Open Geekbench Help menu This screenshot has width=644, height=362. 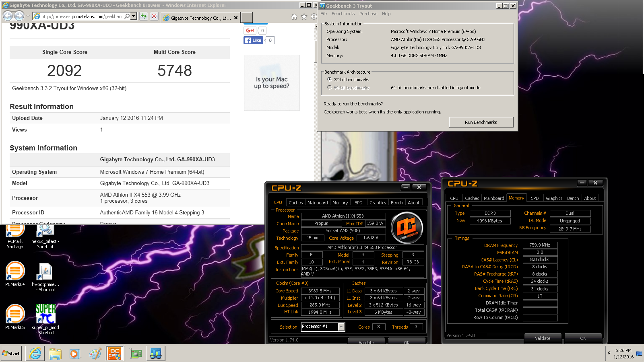pos(386,14)
